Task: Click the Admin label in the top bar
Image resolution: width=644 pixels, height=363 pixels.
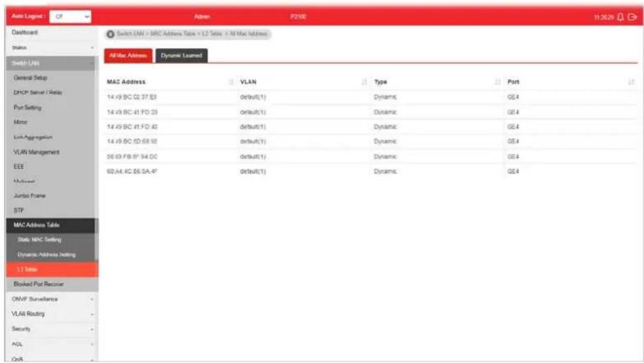Action: point(202,17)
